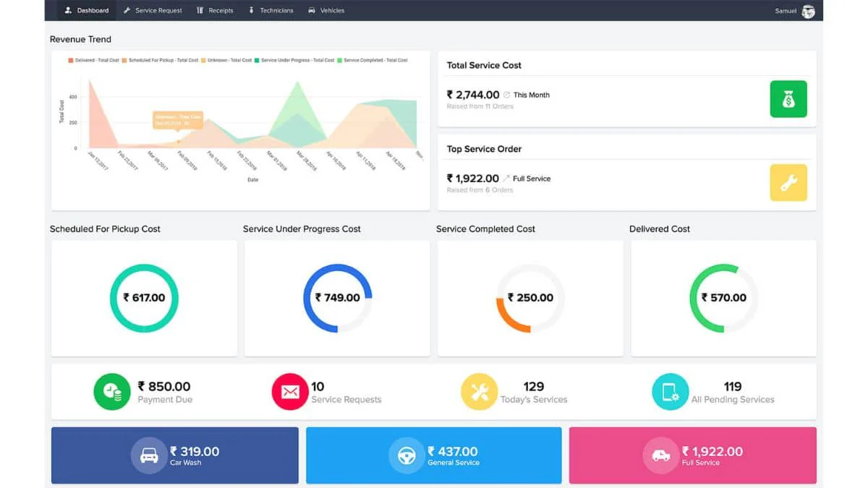
Task: Open the Service Request tab
Action: click(x=153, y=10)
